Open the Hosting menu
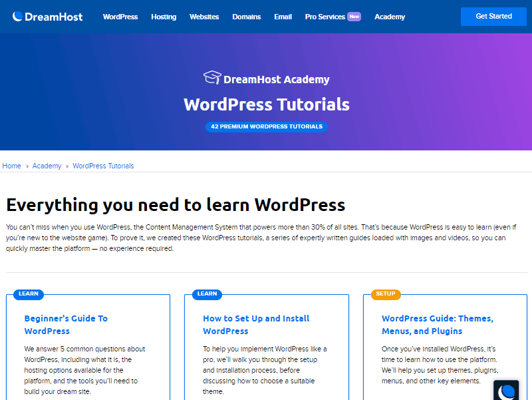532x400 pixels. pos(164,17)
